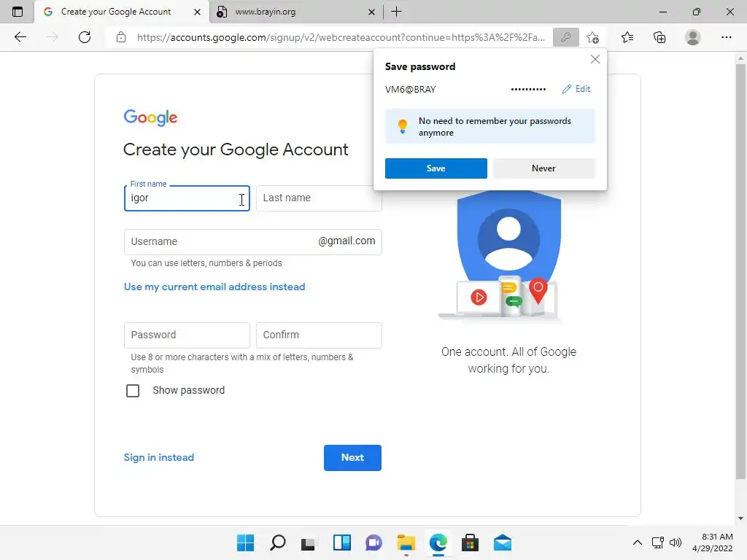The width and height of the screenshot is (747, 560).
Task: Focus the Last name field
Action: click(319, 198)
